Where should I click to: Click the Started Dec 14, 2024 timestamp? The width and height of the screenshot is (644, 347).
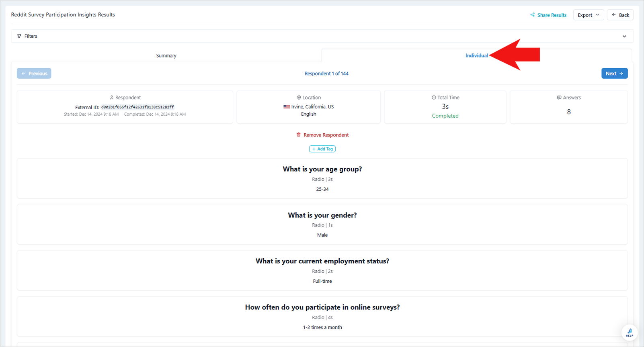(91, 114)
